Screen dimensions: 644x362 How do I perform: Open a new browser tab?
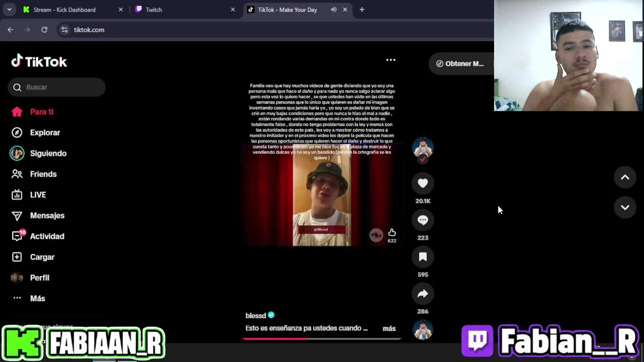(362, 10)
